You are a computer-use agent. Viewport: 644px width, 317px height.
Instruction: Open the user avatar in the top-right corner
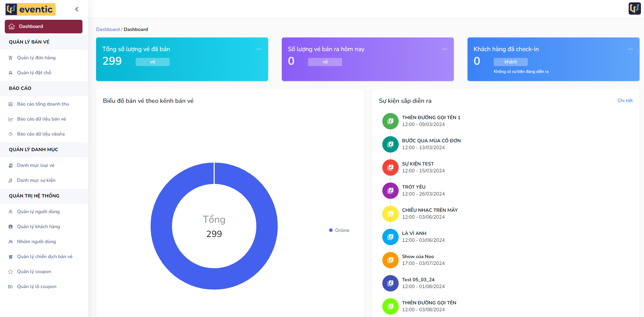634,9
